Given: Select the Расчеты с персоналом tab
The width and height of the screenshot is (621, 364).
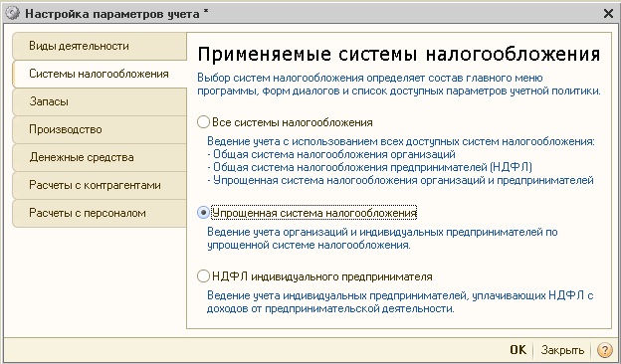Looking at the screenshot, I should 100,213.
